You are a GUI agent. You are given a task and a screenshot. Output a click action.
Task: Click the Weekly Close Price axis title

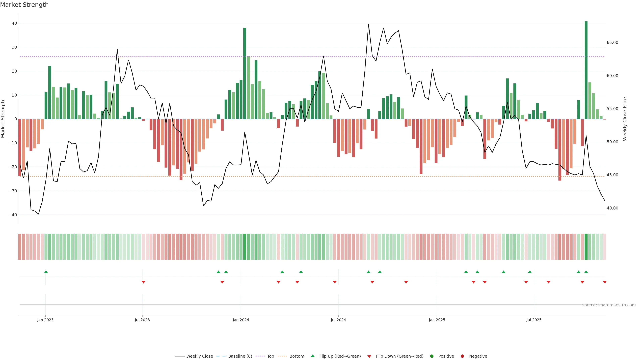point(625,119)
